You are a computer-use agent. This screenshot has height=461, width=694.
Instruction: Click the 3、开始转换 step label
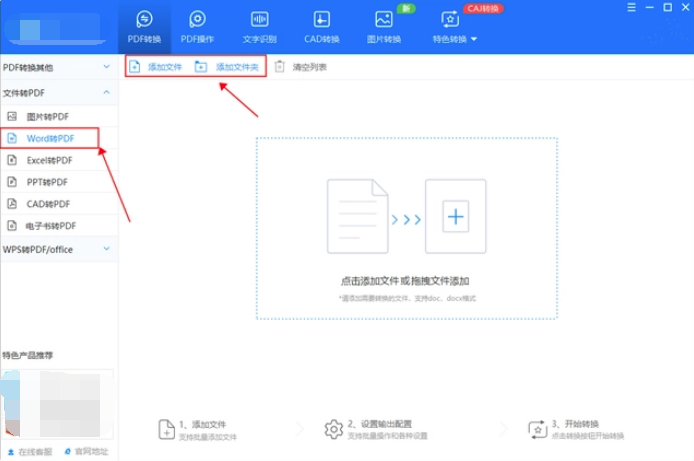pos(575,424)
